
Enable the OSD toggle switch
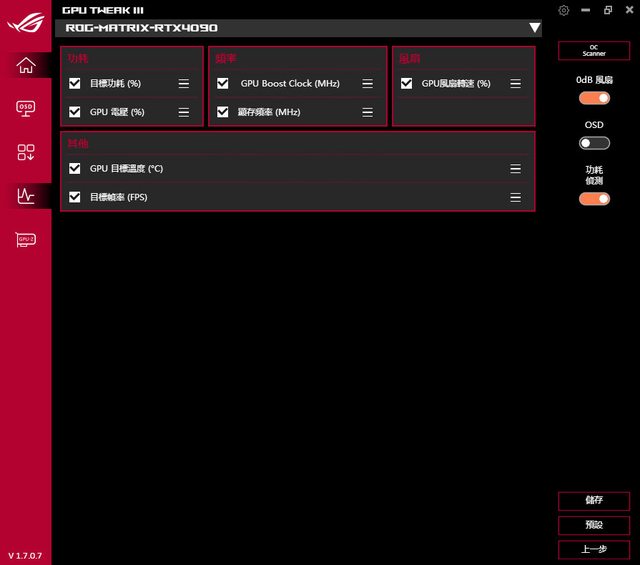pos(594,143)
